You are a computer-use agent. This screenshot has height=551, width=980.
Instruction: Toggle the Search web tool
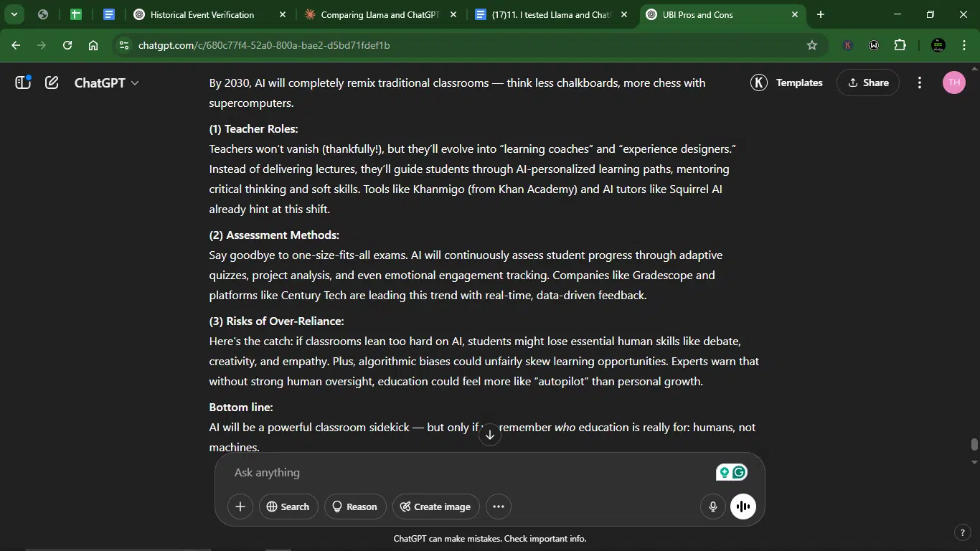(288, 507)
